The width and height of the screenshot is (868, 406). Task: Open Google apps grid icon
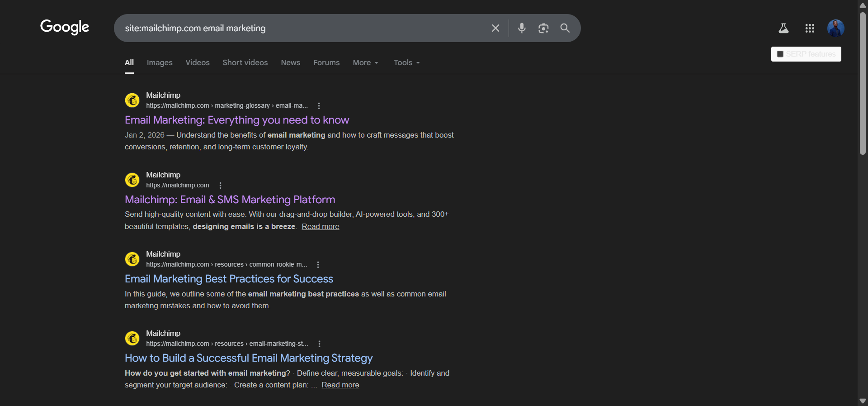pyautogui.click(x=810, y=28)
